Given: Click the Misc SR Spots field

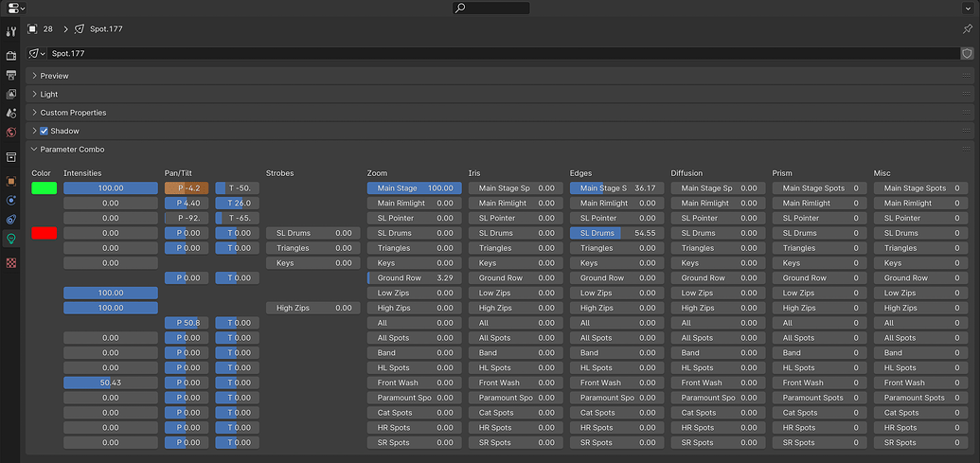Looking at the screenshot, I should point(920,442).
